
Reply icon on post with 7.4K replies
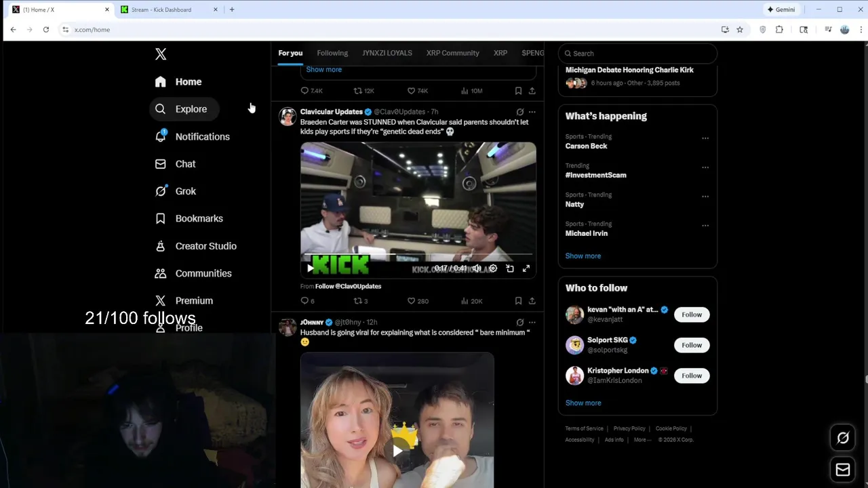tap(304, 91)
